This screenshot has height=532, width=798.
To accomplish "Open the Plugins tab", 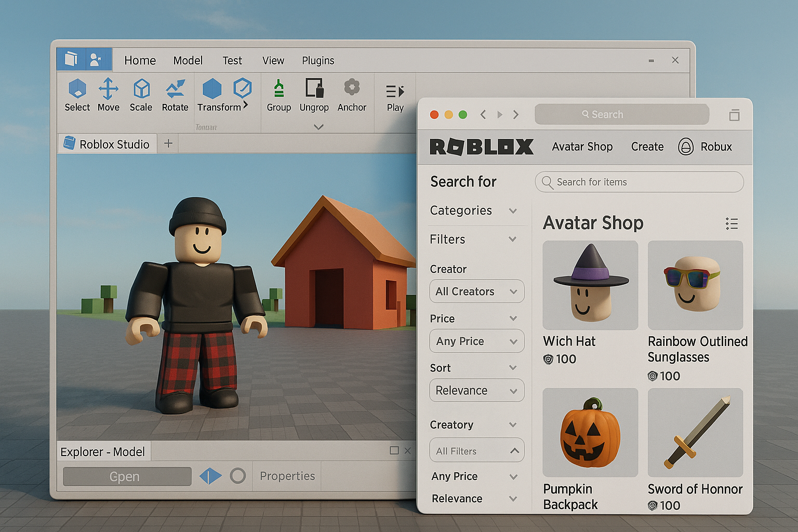I will click(x=318, y=60).
